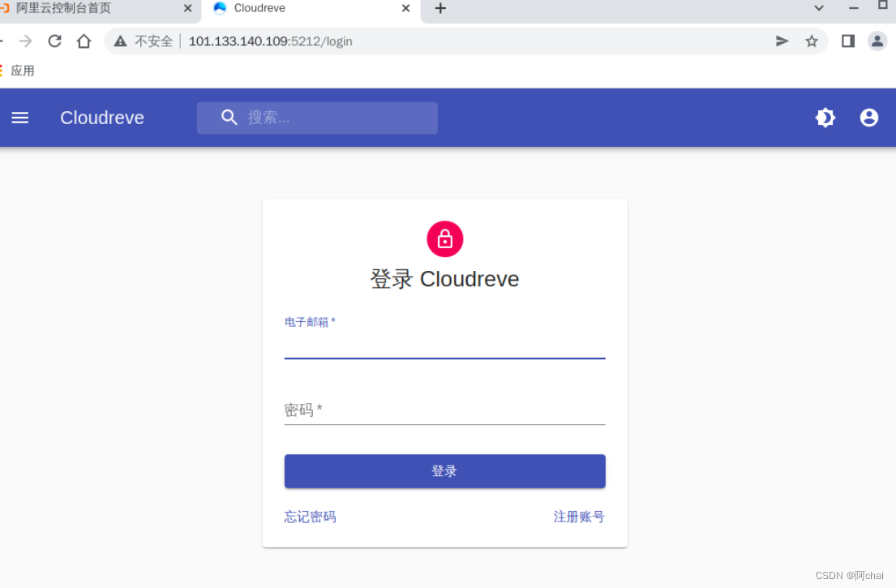Click the browser home icon
The image size is (896, 588).
(x=84, y=41)
